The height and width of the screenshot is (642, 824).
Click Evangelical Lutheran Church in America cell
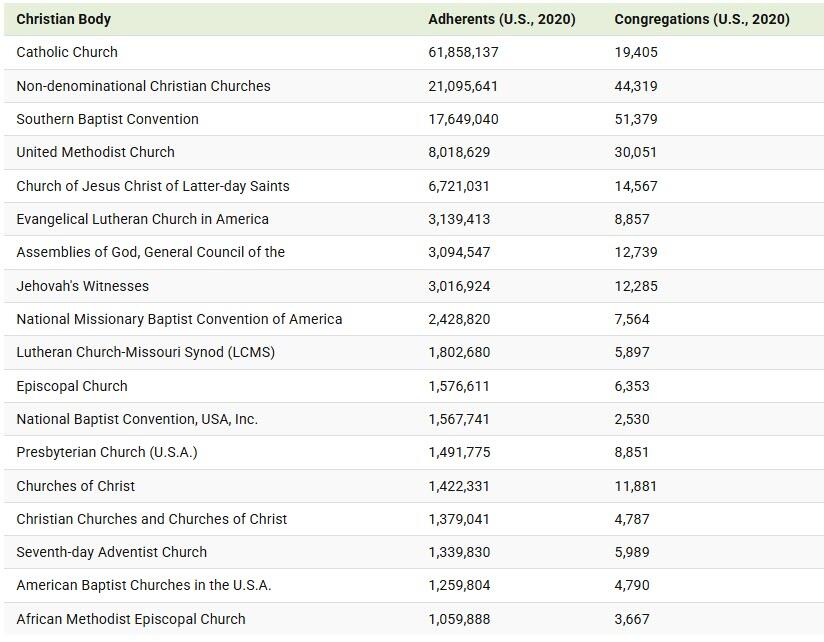click(142, 219)
